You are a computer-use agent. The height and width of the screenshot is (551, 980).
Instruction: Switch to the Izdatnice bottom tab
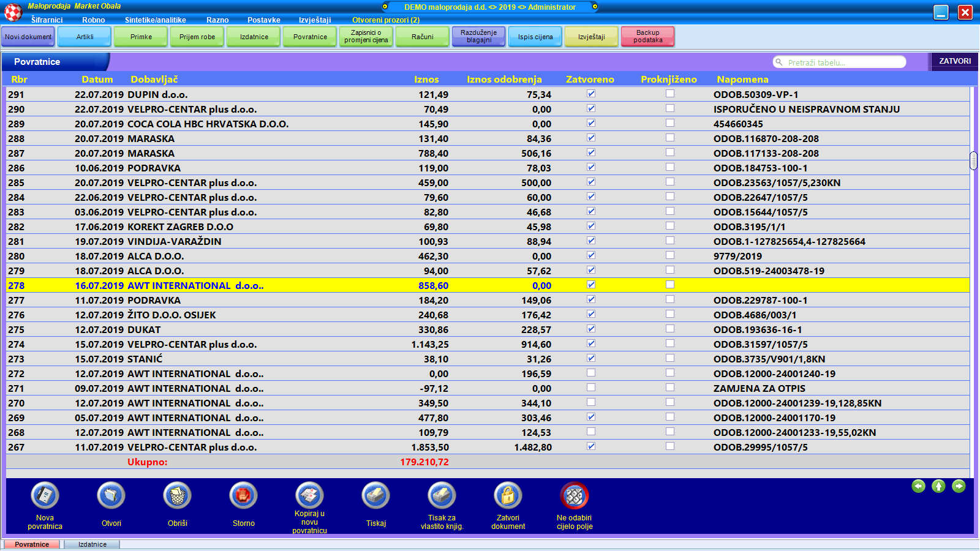tap(92, 544)
